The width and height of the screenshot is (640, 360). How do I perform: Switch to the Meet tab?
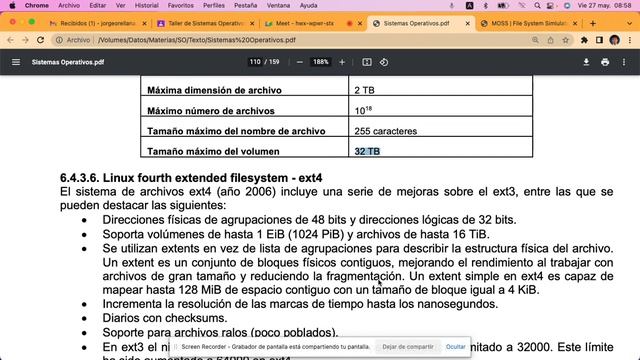(313, 24)
